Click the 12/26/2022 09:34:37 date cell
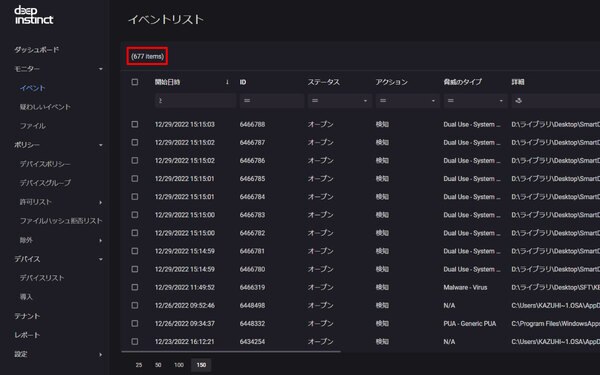The width and height of the screenshot is (600, 375). tap(185, 324)
